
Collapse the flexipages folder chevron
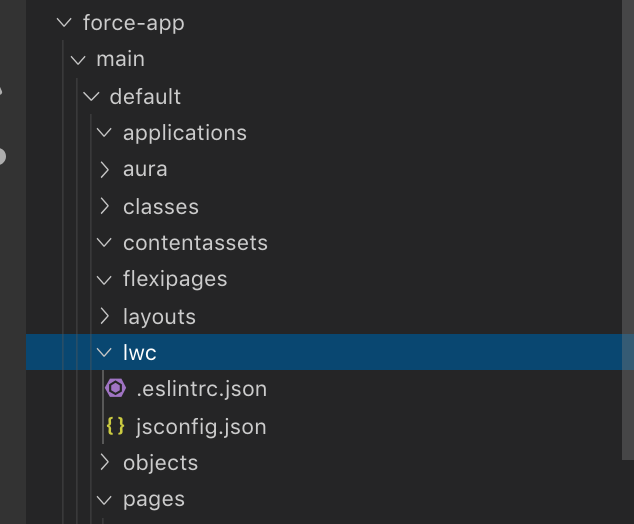tap(104, 280)
